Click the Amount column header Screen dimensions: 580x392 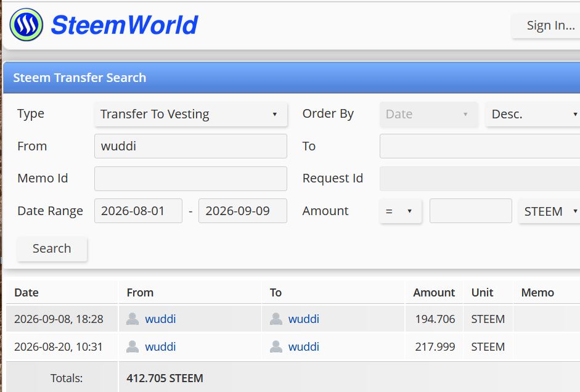pos(434,293)
